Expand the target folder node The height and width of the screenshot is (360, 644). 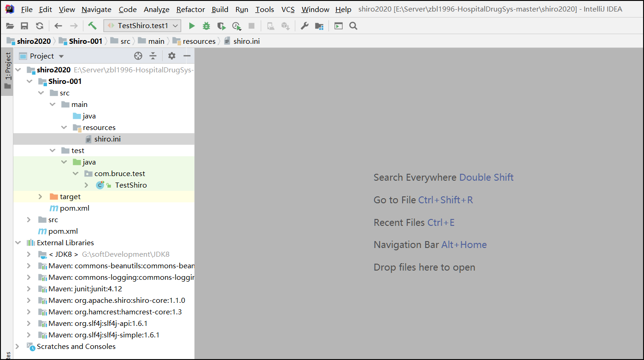point(41,196)
